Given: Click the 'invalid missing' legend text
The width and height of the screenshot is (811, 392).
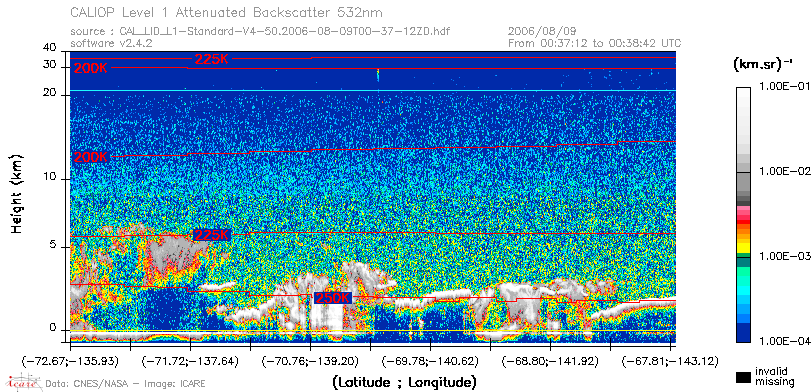Looking at the screenshot, I should coord(774,377).
